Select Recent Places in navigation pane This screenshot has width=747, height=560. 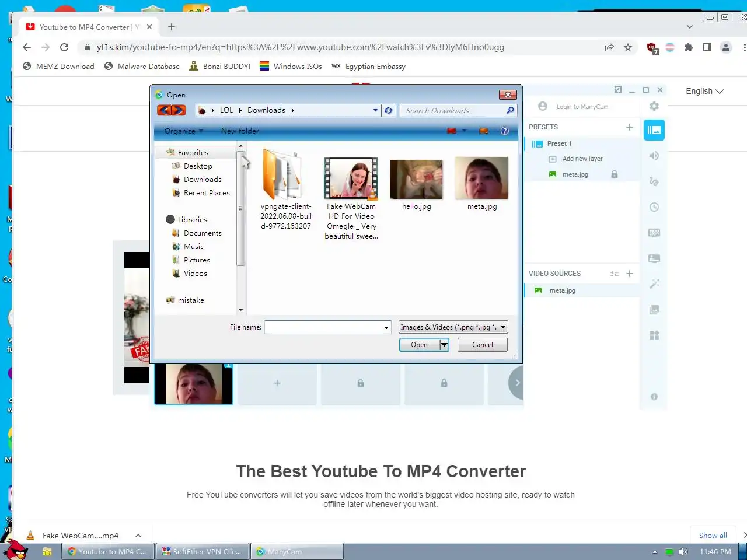click(207, 192)
